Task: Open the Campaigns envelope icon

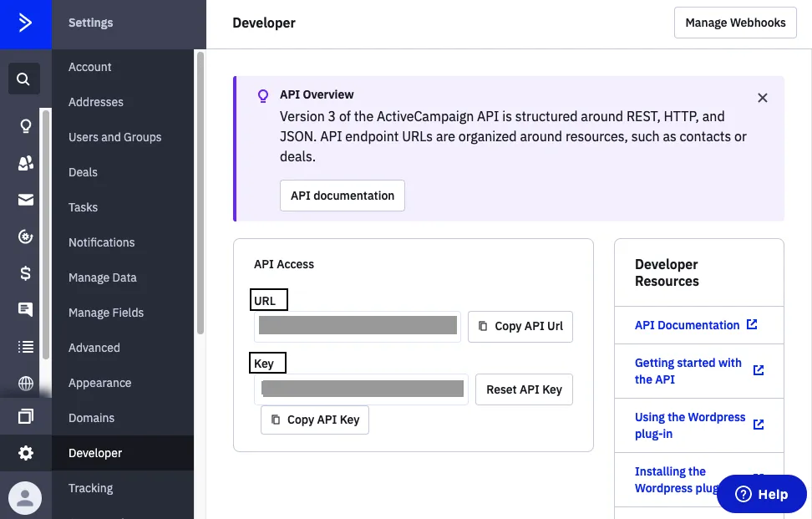Action: click(25, 200)
